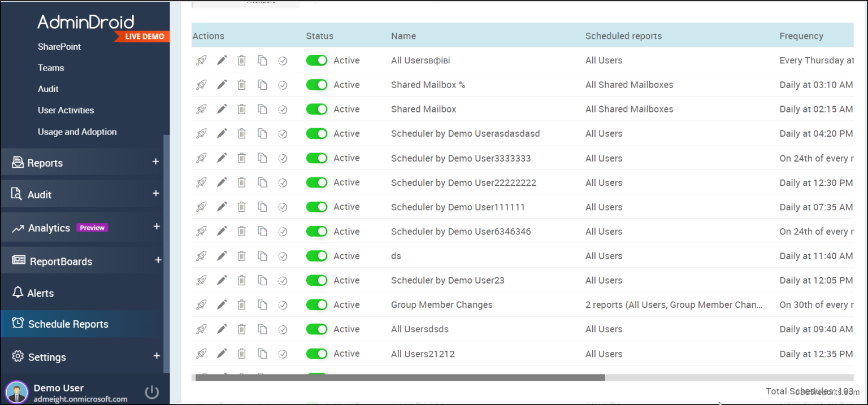The image size is (868, 405).
Task: Delete 'Scheduler by Demo User6346346' with trash icon
Action: coord(241,231)
